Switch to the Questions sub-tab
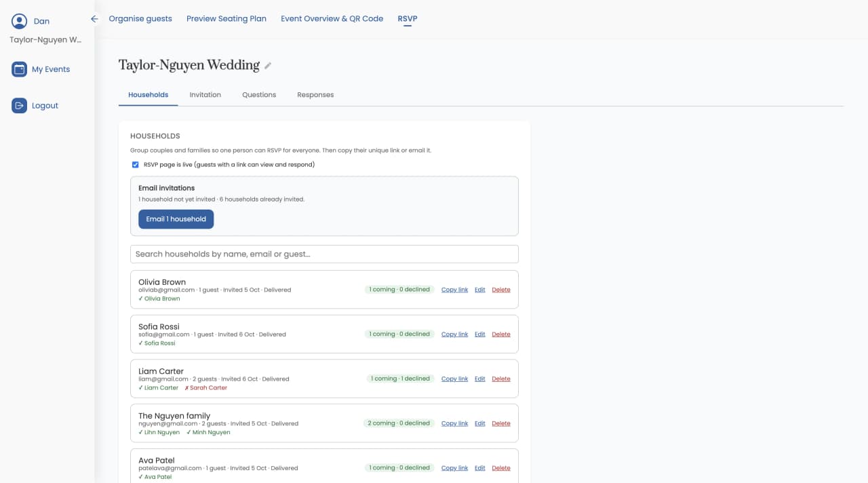The height and width of the screenshot is (483, 868). (x=259, y=95)
